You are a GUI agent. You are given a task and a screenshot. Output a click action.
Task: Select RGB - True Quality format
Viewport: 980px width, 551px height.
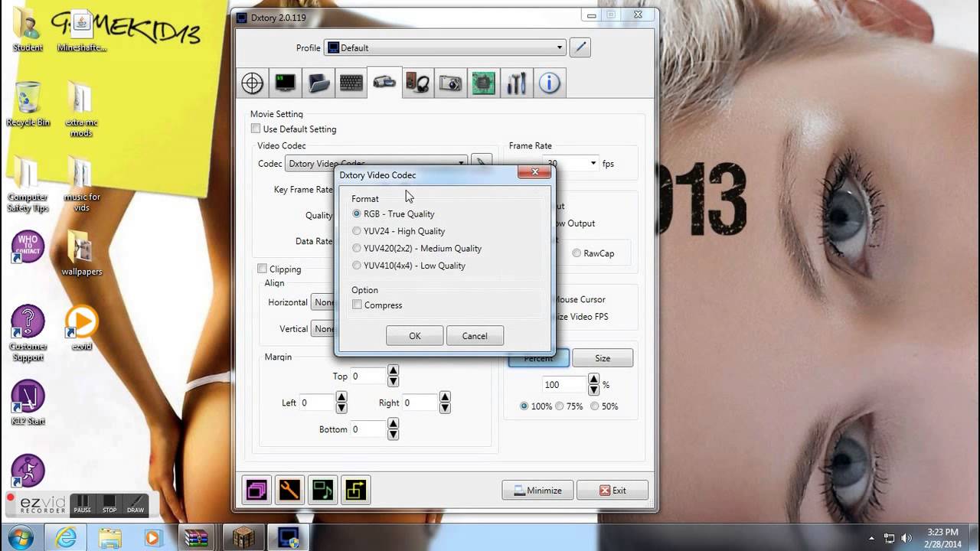[394, 214]
